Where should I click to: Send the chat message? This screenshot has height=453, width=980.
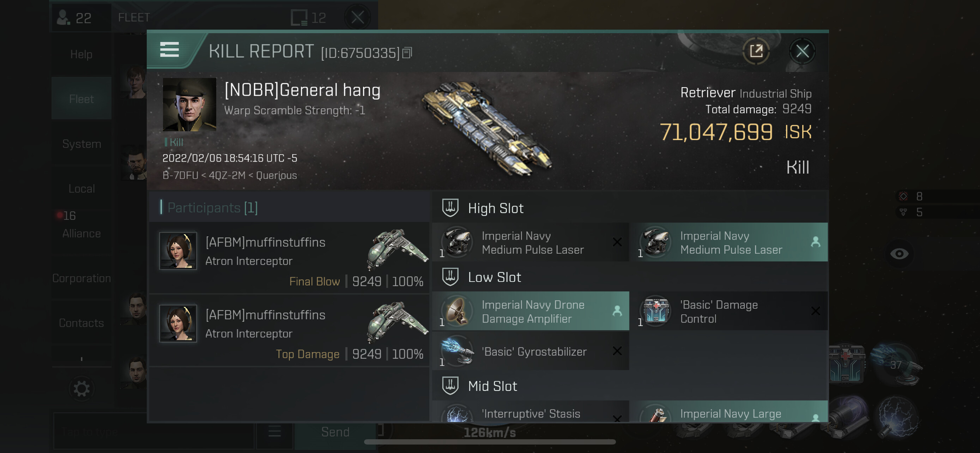click(335, 432)
